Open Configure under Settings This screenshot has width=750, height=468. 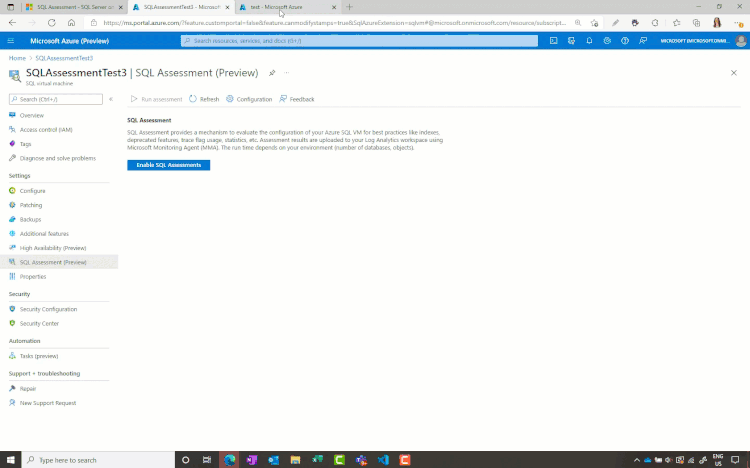(33, 191)
